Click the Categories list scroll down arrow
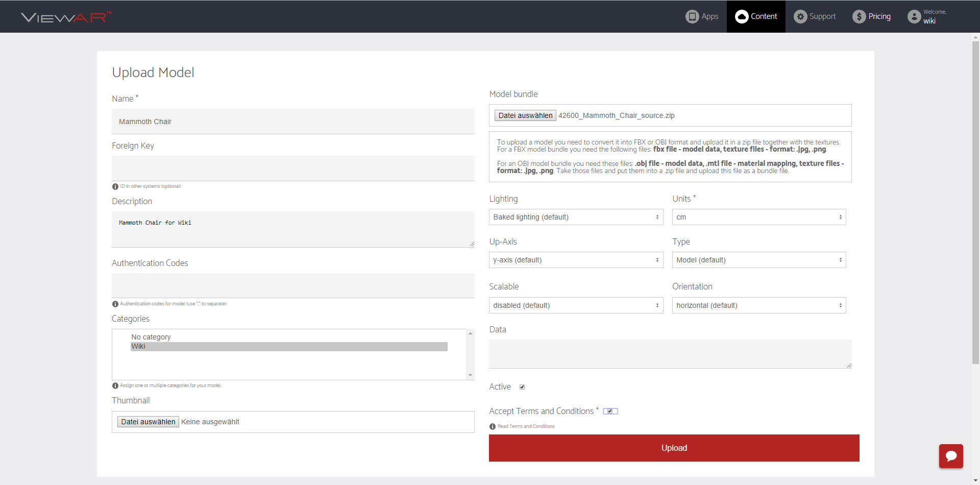Image resolution: width=980 pixels, height=485 pixels. point(470,375)
